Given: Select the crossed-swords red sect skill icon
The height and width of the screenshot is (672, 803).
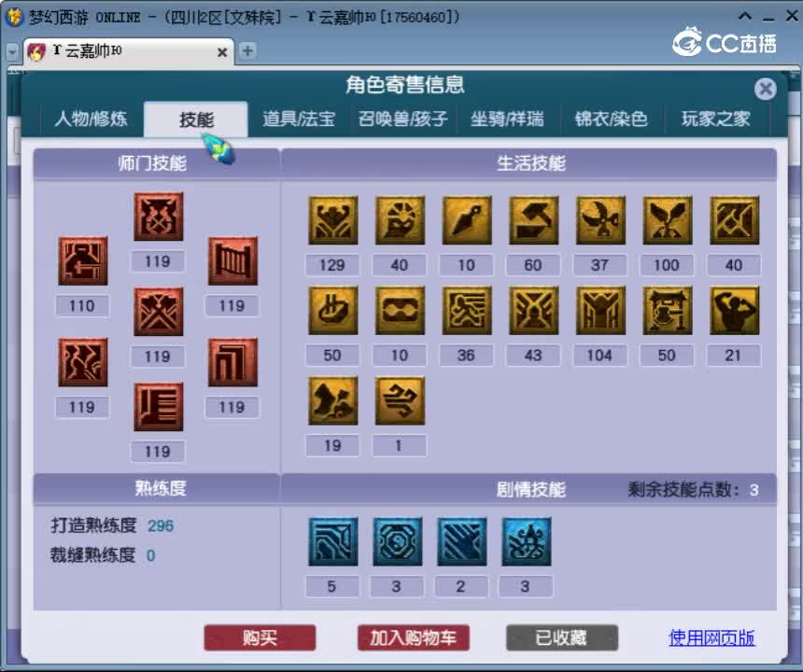Looking at the screenshot, I should pos(158,311).
